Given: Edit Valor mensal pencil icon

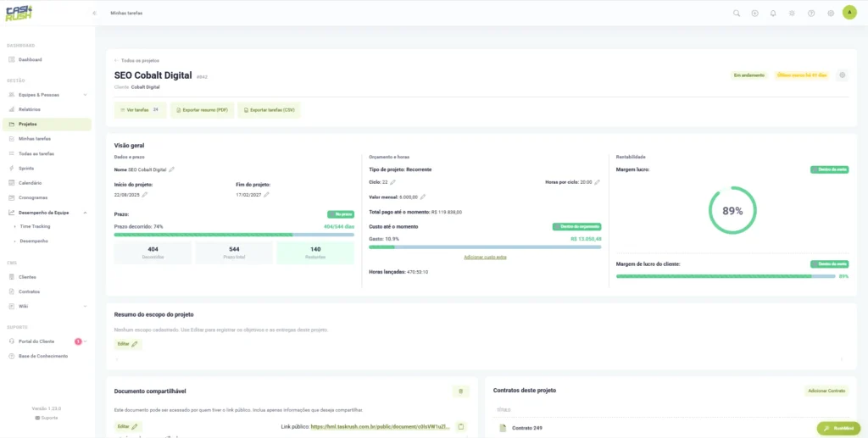Looking at the screenshot, I should [422, 197].
